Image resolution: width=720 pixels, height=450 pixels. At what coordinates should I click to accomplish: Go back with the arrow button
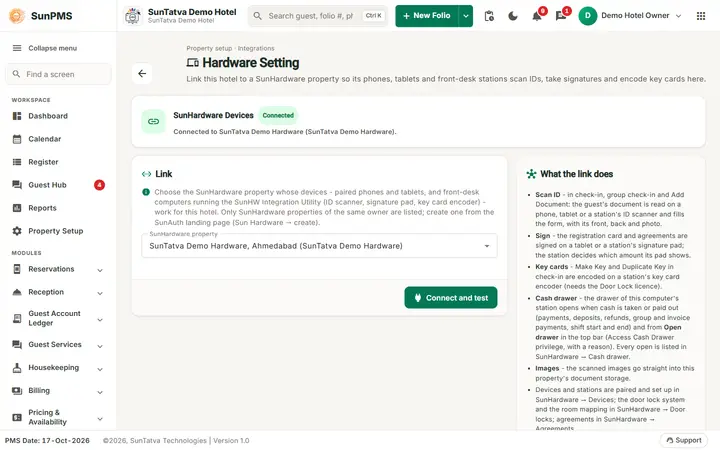[142, 73]
